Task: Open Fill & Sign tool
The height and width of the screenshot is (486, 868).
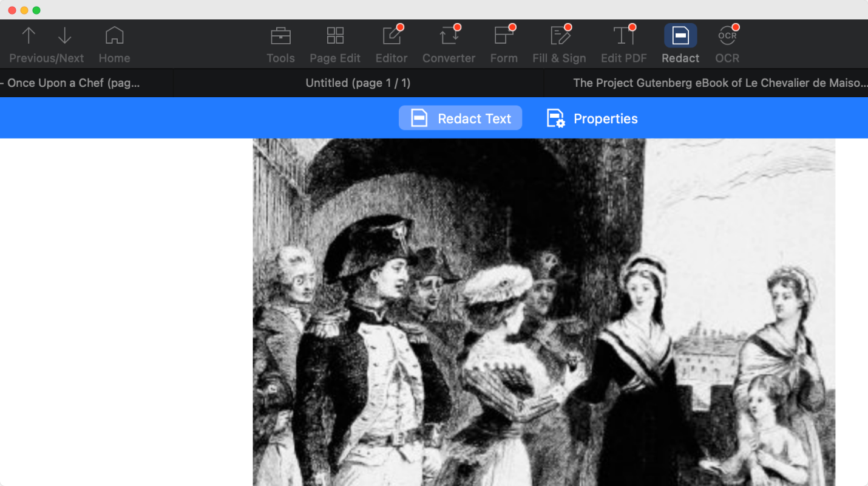Action: tap(559, 44)
